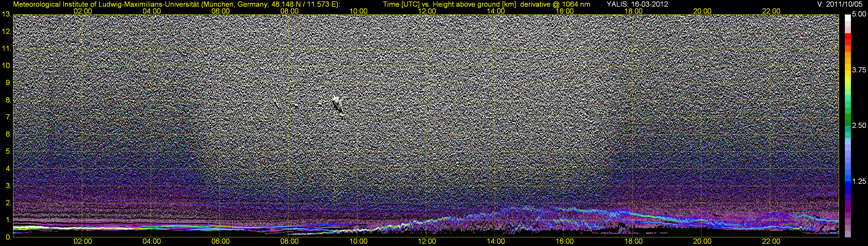Click the 4 km height axis label
Image resolution: width=868 pixels, height=246 pixels.
coord(8,169)
